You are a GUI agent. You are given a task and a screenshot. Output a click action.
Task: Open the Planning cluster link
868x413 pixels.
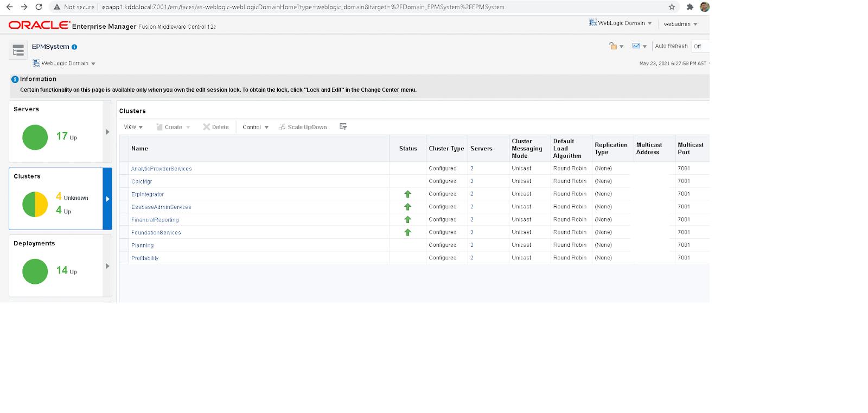click(x=142, y=245)
